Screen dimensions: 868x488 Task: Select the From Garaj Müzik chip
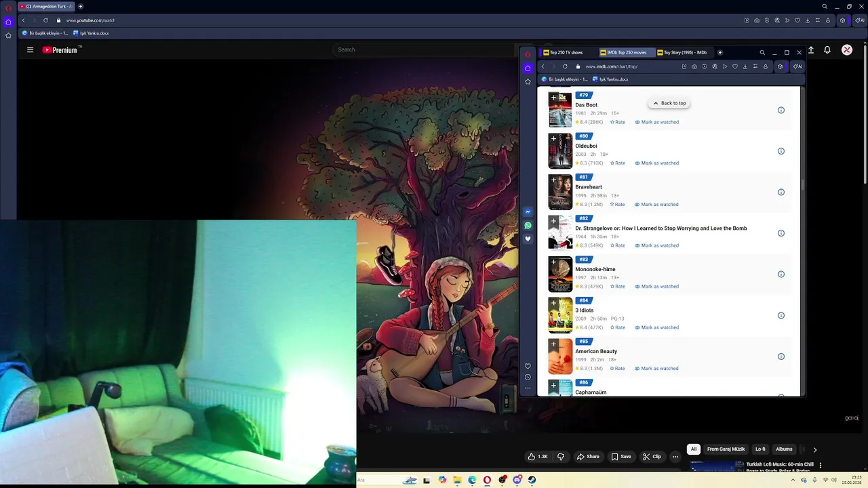(726, 449)
